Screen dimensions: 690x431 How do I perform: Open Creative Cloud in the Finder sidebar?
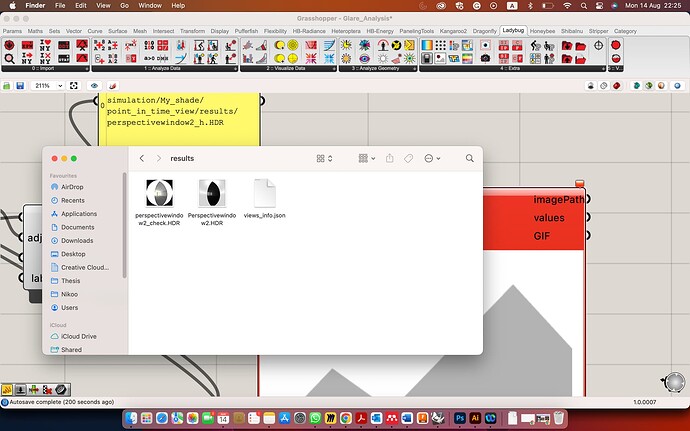[x=84, y=267]
